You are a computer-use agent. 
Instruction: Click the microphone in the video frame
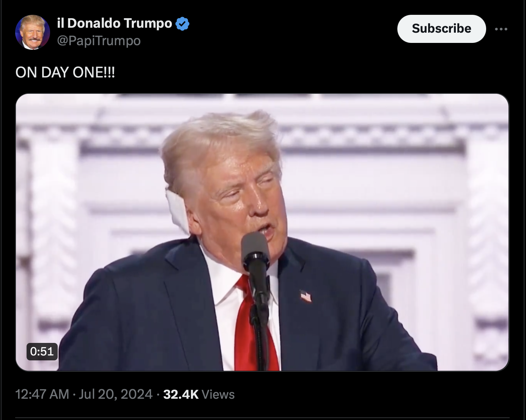(255, 251)
